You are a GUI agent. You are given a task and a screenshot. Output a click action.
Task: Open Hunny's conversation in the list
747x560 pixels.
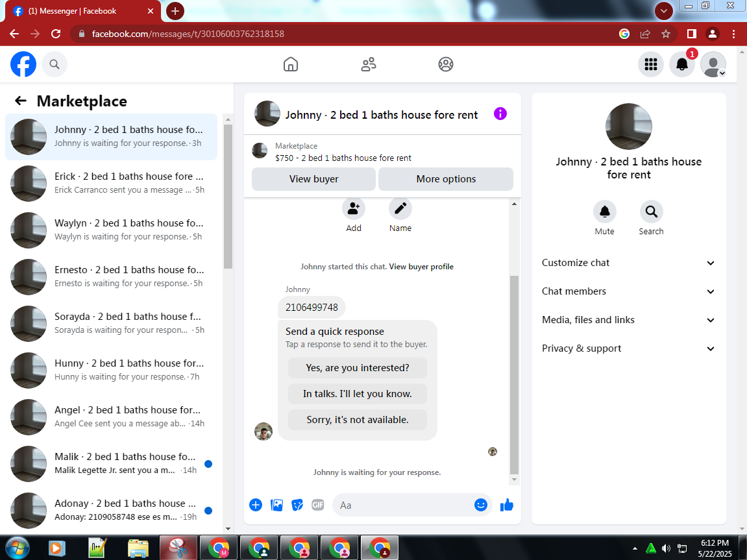[x=112, y=370]
